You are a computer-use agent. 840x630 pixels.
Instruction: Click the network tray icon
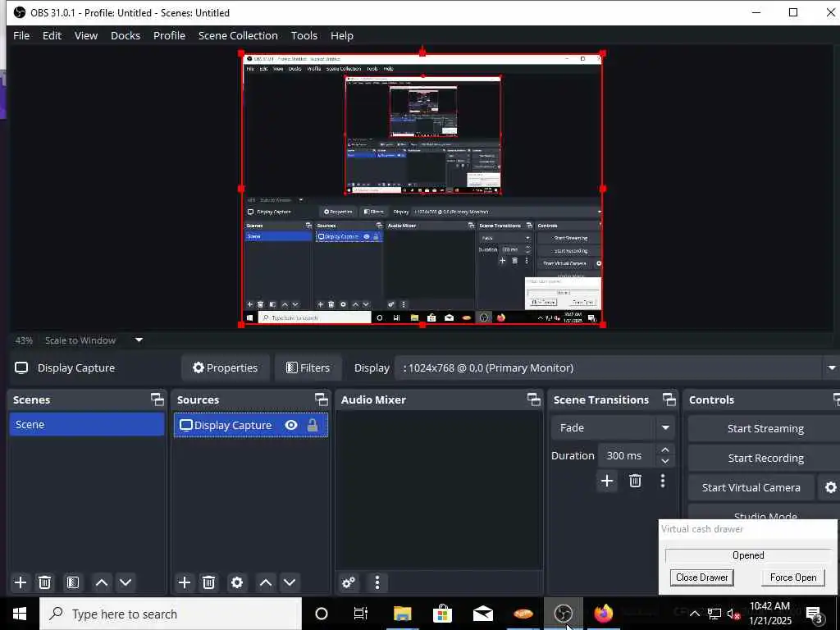tap(714, 614)
